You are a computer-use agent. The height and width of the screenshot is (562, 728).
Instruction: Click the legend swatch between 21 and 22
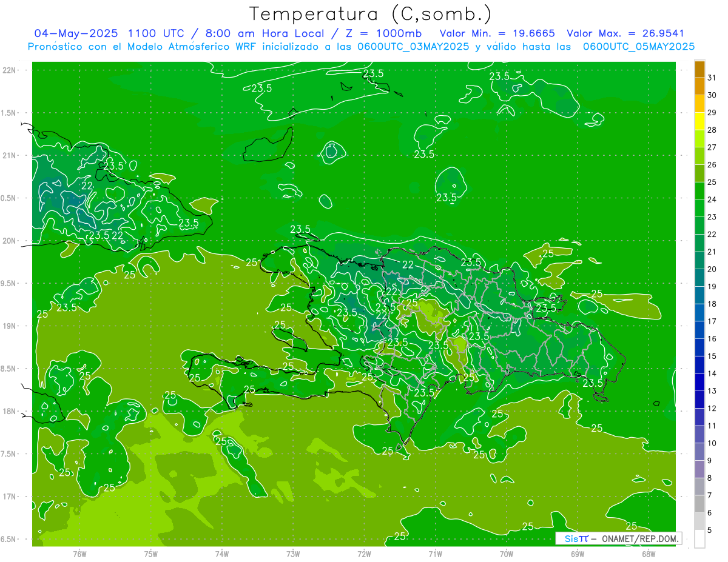click(699, 243)
